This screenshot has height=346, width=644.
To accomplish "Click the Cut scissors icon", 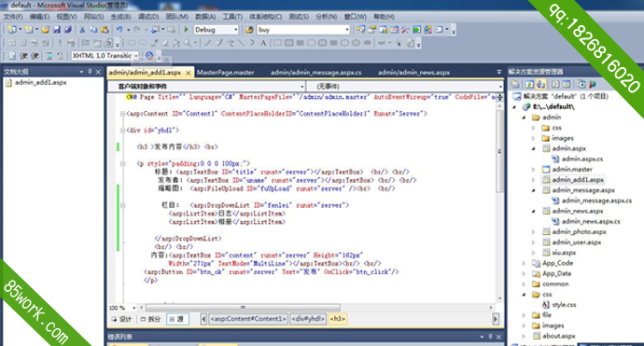I will point(82,30).
